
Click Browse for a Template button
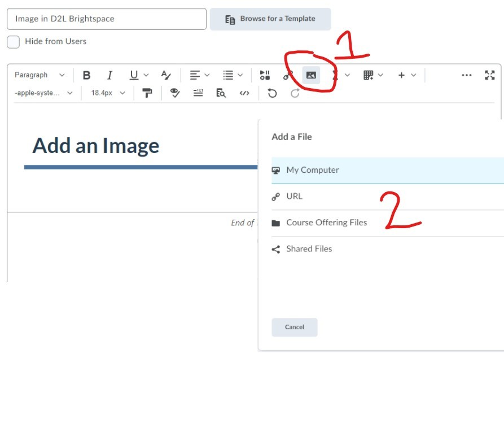point(270,19)
